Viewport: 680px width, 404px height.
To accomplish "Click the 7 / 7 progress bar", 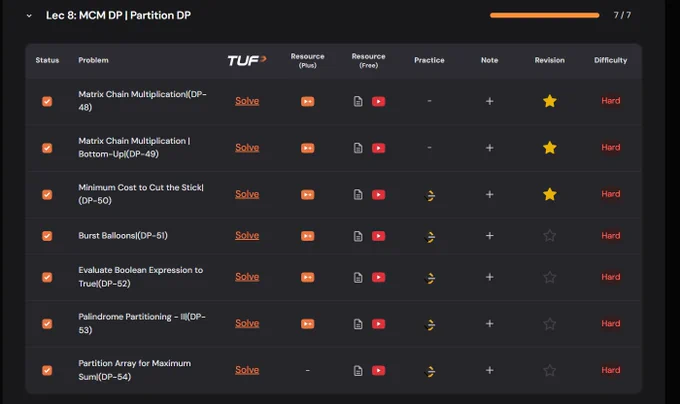I will point(545,15).
